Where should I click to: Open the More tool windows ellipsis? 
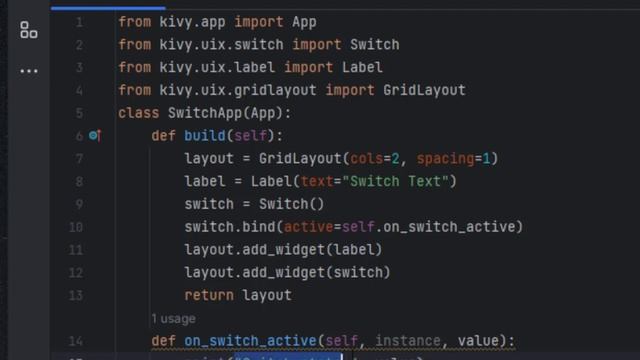pyautogui.click(x=29, y=71)
